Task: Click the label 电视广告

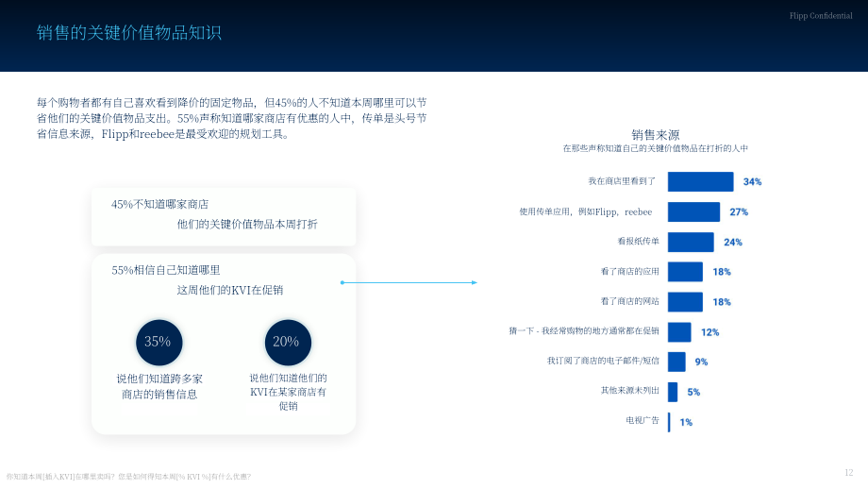Action: [x=643, y=421]
